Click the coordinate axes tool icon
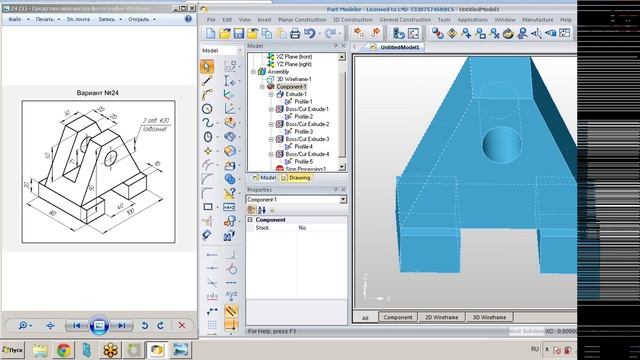 click(x=229, y=95)
